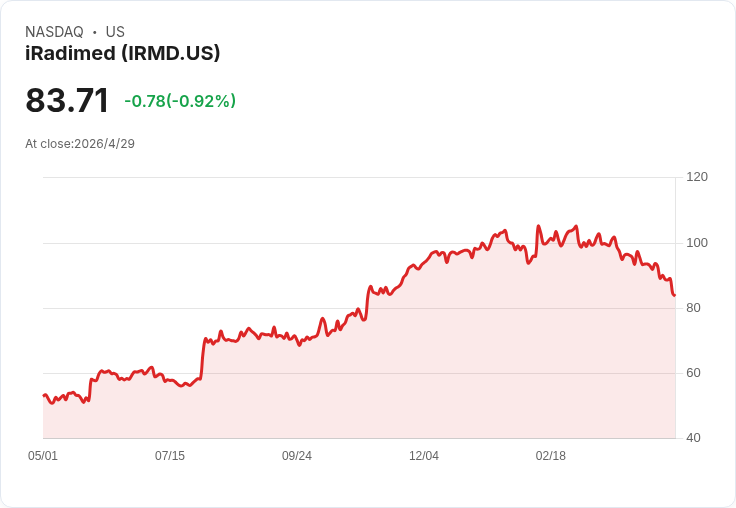Click the US market label
736x508 pixels.
(115, 31)
